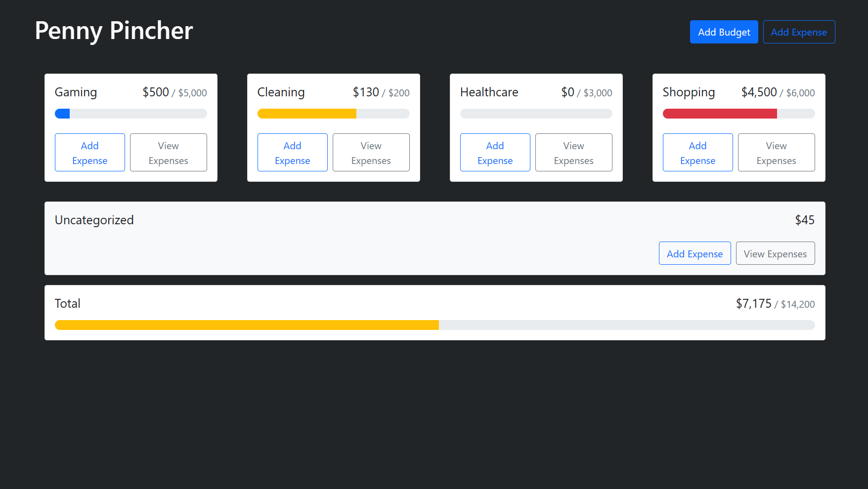Viewport: 868px width, 489px height.
Task: Add an expense to Shopping
Action: pyautogui.click(x=697, y=152)
